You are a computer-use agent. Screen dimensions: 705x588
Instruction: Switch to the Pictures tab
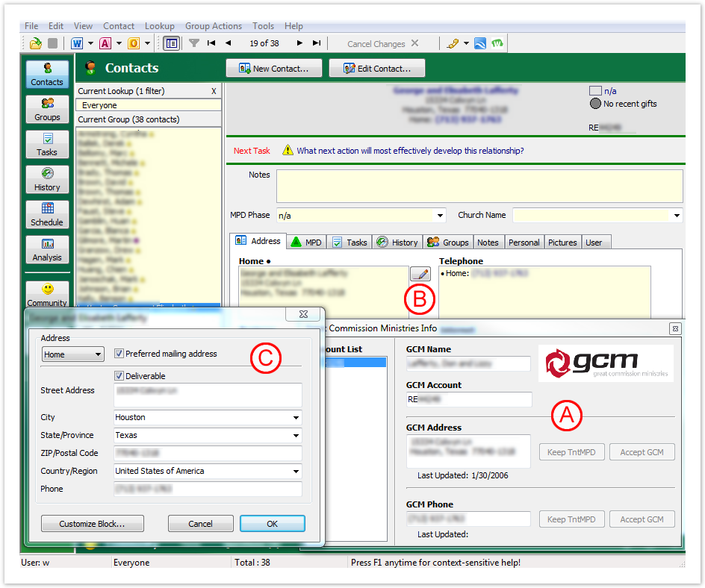562,242
